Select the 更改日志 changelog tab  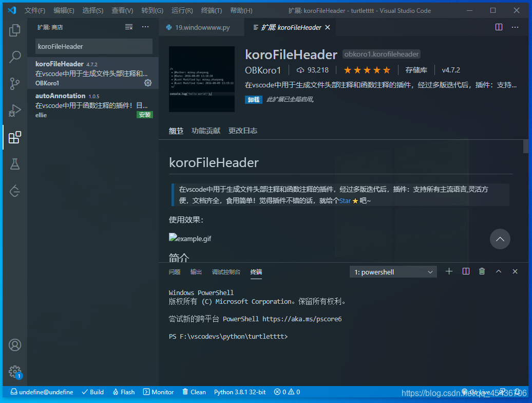click(242, 131)
